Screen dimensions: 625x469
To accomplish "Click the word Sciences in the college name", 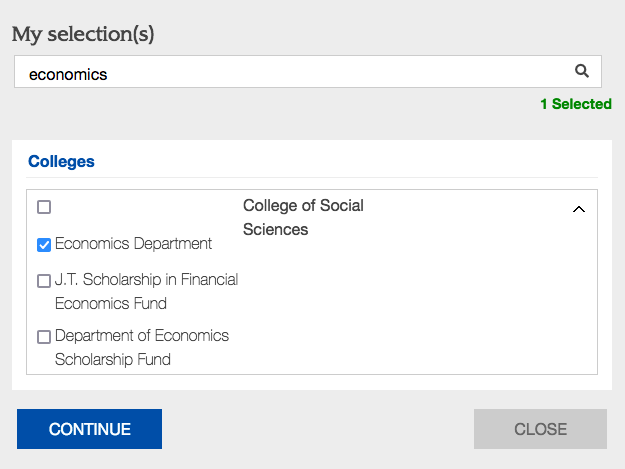I will coord(275,230).
